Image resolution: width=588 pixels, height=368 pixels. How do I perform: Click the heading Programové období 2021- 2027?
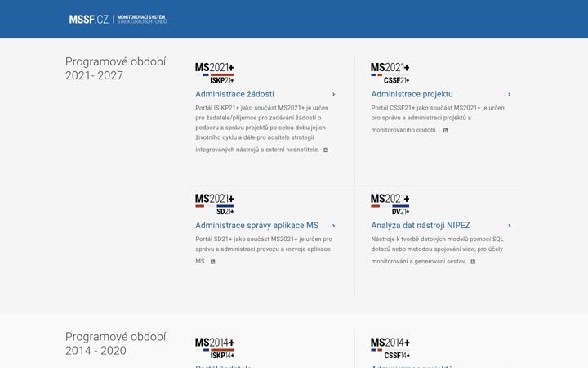(115, 69)
